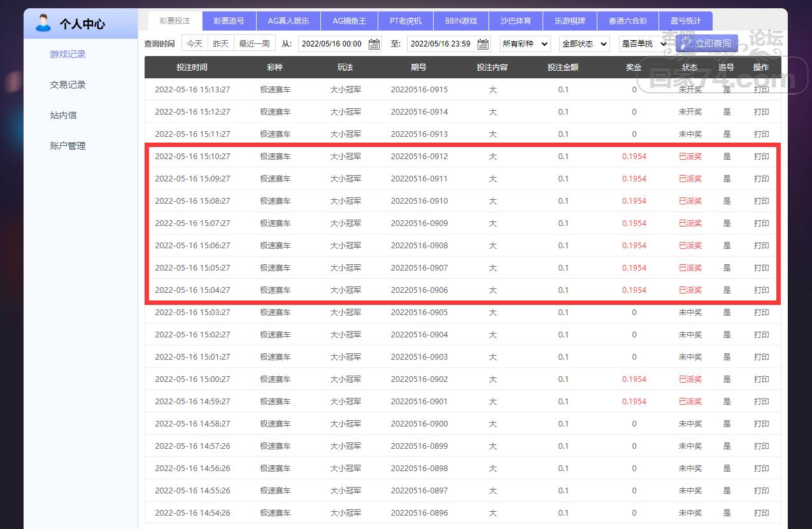
Task: Expand the 全部状态 dropdown
Action: (583, 44)
